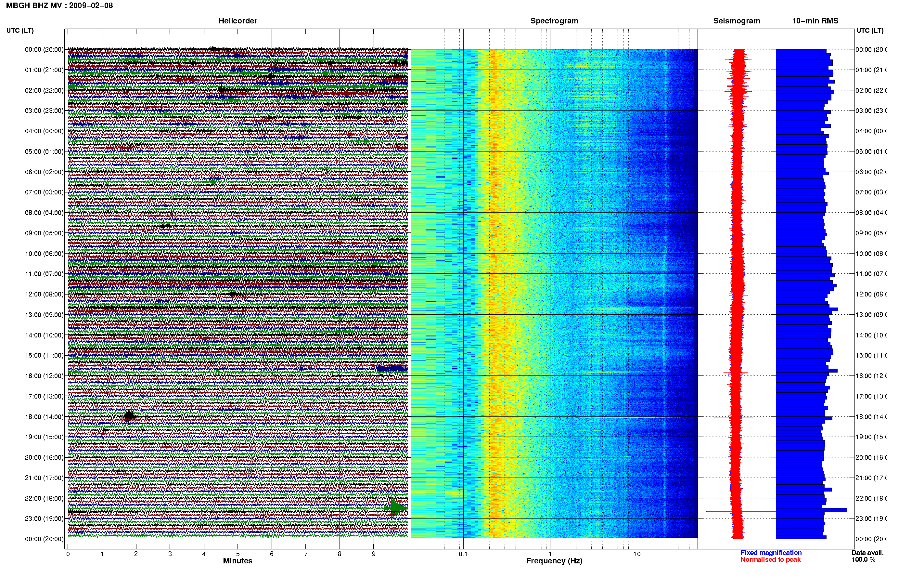Click the 'Seismogram' panel heading

tap(737, 21)
